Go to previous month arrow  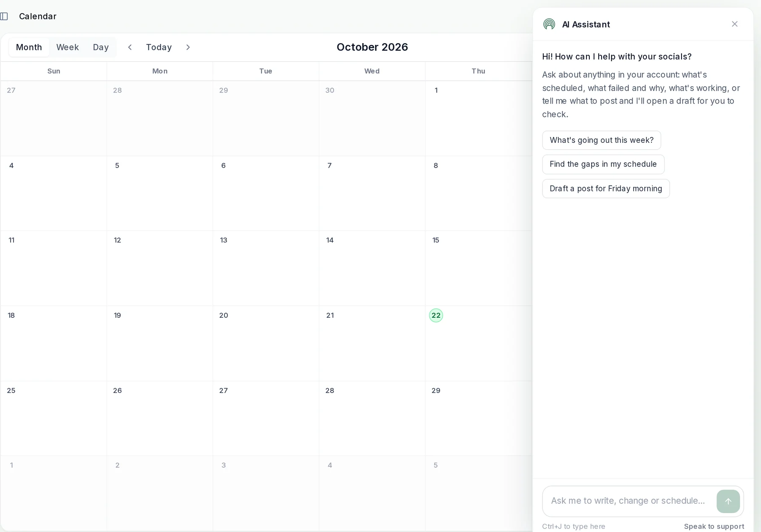click(x=130, y=47)
